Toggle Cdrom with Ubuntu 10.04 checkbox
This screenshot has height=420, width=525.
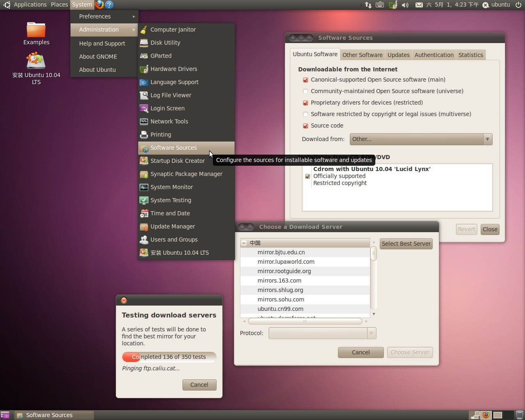point(308,176)
